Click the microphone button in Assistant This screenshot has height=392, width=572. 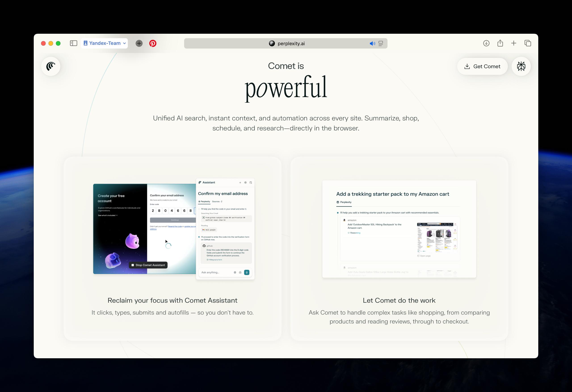click(247, 272)
